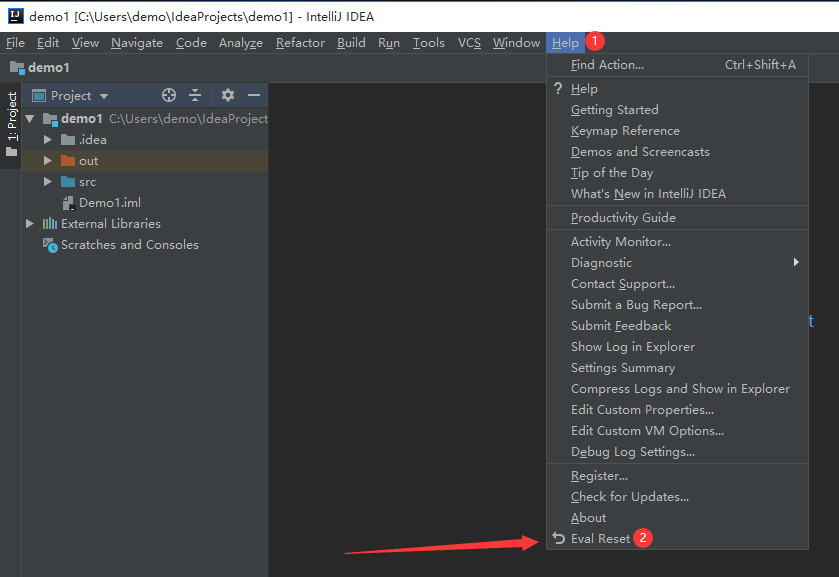The height and width of the screenshot is (577, 839).
Task: Click Eval Reset menu item
Action: point(677,538)
